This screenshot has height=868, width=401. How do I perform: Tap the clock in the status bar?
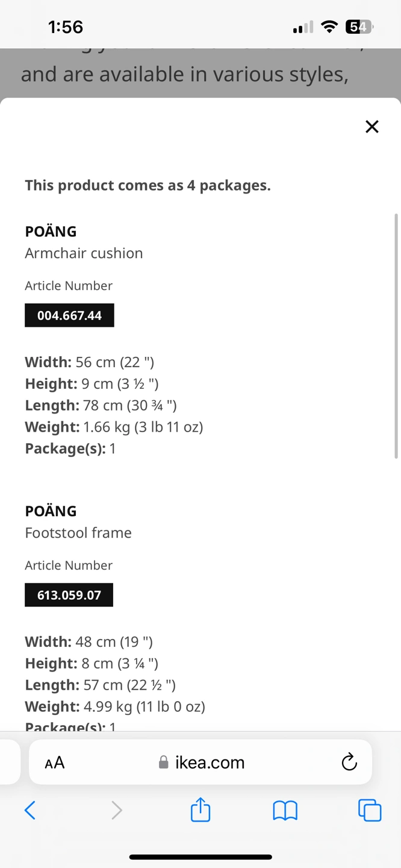66,27
